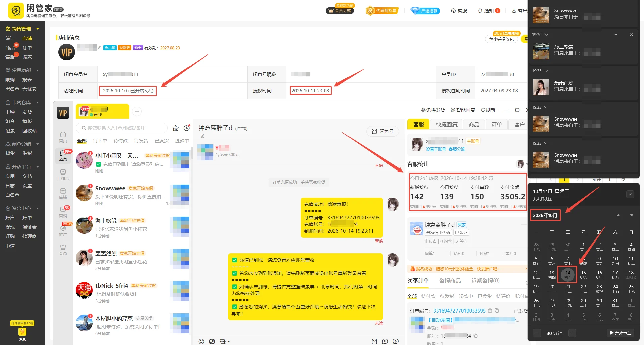Click the 开始专注 focus button
This screenshot has width=644, height=345.
pyautogui.click(x=621, y=333)
